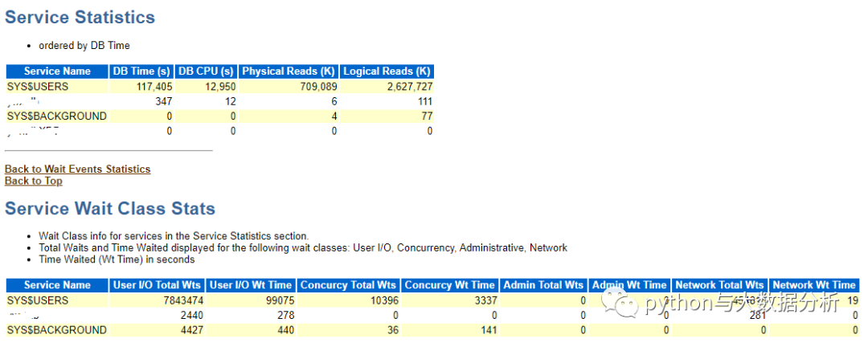Click the User I/O Total Wts column header
Viewport: 868px width, 343px height.
tap(157, 285)
